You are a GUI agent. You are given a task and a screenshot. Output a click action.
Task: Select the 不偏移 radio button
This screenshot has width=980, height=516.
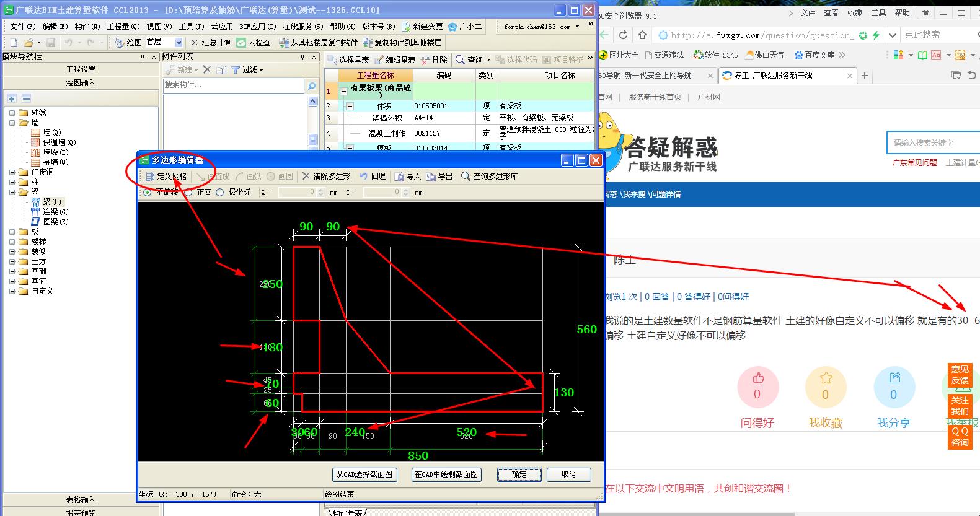(x=147, y=193)
